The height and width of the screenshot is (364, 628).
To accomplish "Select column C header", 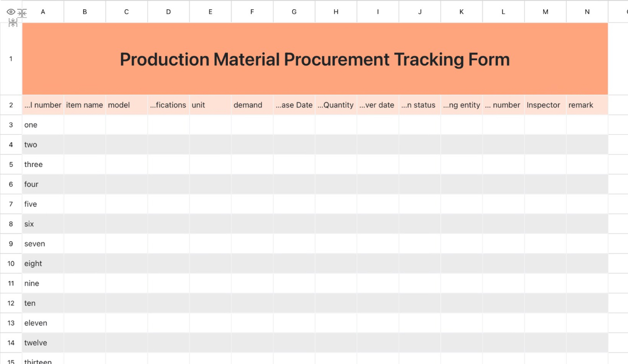I will tap(127, 11).
